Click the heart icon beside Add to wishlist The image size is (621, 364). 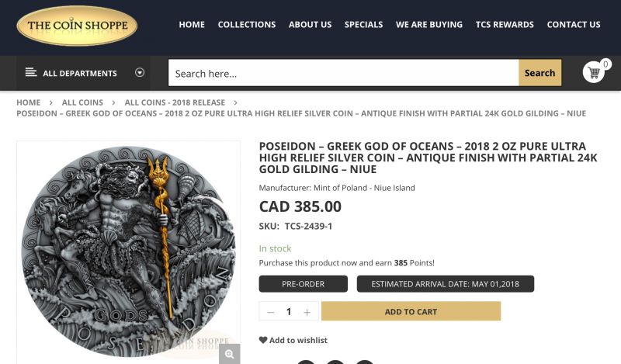(263, 340)
